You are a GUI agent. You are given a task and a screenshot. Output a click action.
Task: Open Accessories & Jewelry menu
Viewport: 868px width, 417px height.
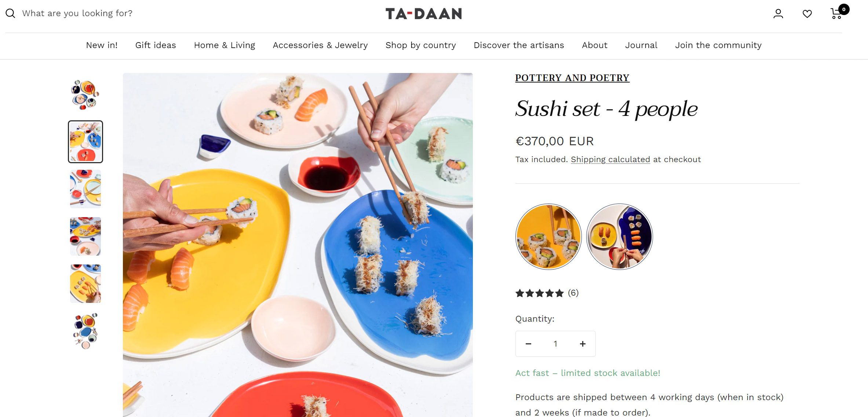[320, 45]
